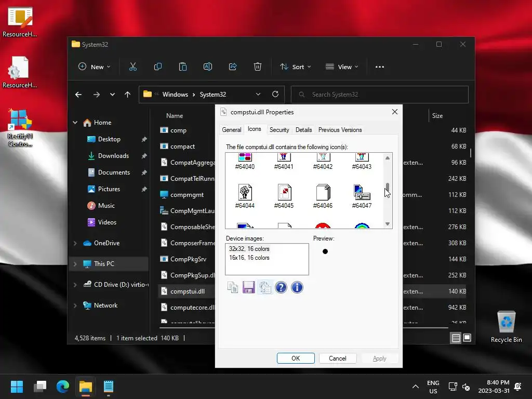Select the Icons tab

[x=254, y=129]
